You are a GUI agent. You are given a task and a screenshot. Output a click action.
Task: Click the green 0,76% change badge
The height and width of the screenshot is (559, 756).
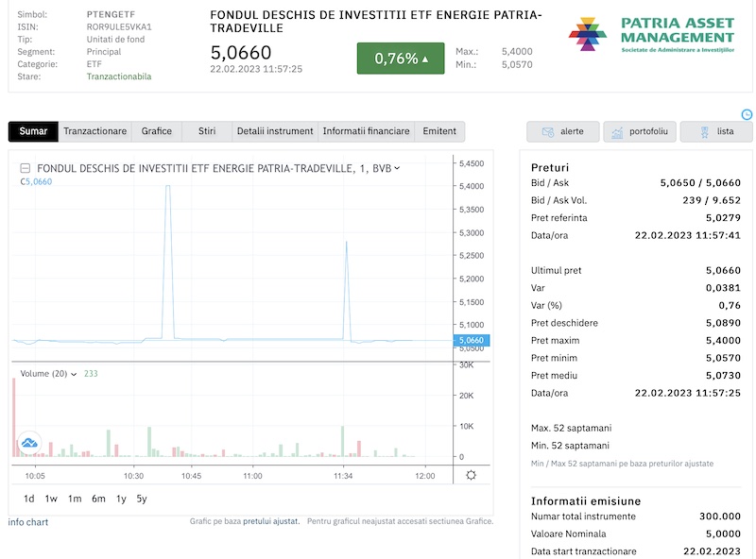coord(401,59)
